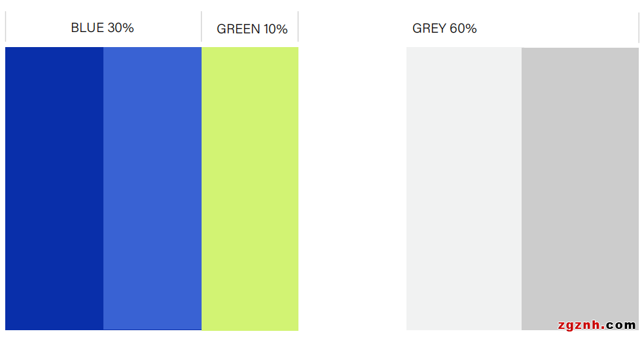Click the word GREY in header
The image size is (644, 340).
[x=429, y=29]
